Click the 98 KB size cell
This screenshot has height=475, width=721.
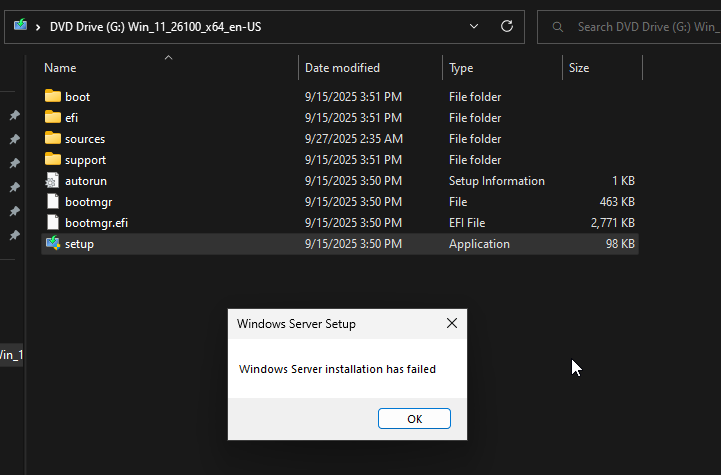click(x=620, y=244)
